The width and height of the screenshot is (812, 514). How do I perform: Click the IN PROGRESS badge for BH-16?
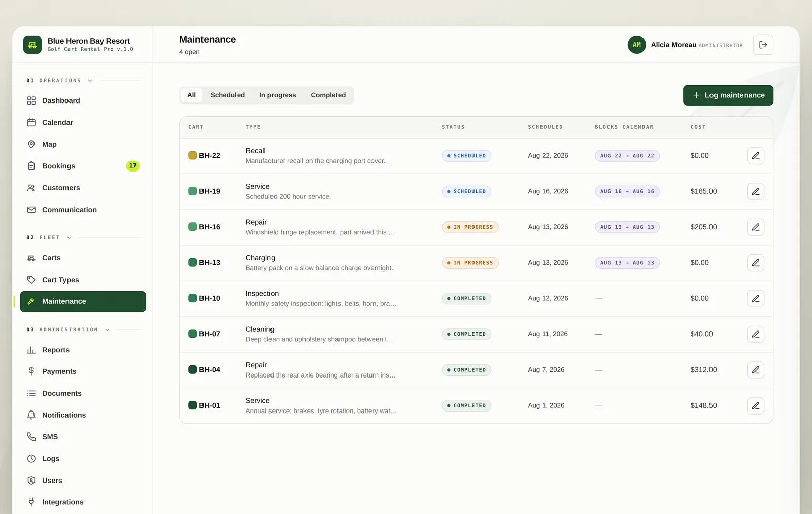[x=470, y=227]
